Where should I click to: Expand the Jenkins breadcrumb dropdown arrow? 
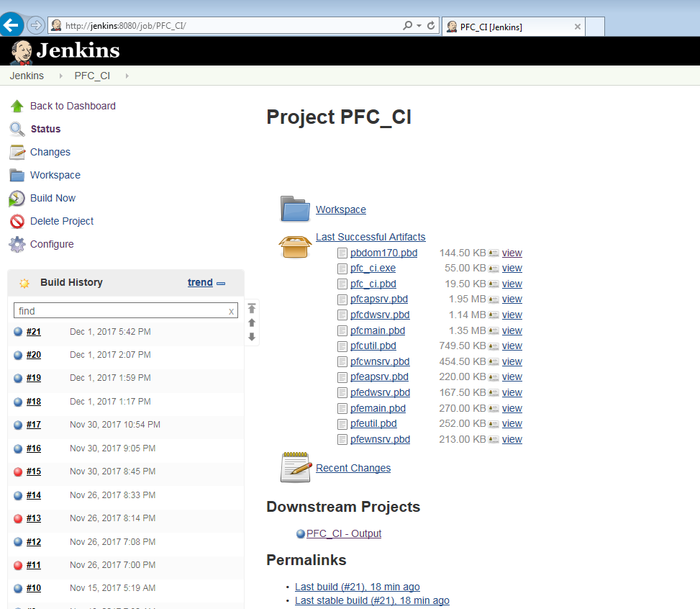pos(60,76)
